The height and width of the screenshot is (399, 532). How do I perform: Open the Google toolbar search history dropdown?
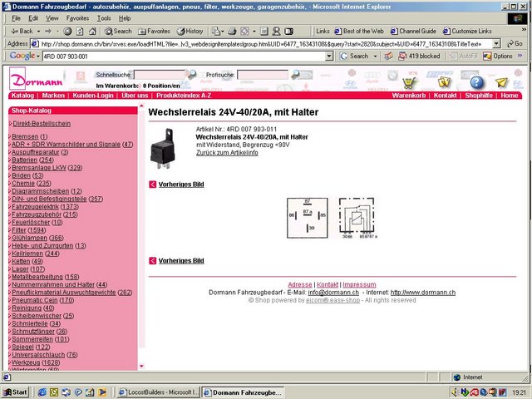[329, 57]
